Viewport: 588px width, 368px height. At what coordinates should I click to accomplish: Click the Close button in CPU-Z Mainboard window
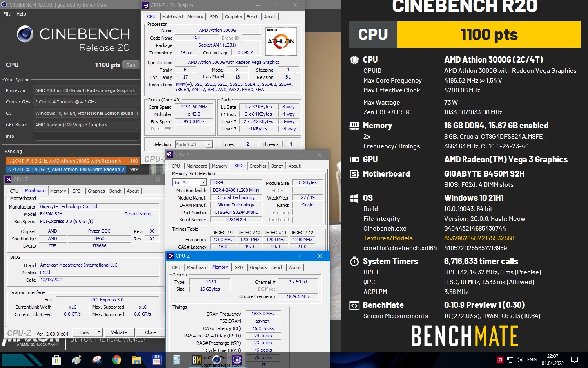click(150, 332)
